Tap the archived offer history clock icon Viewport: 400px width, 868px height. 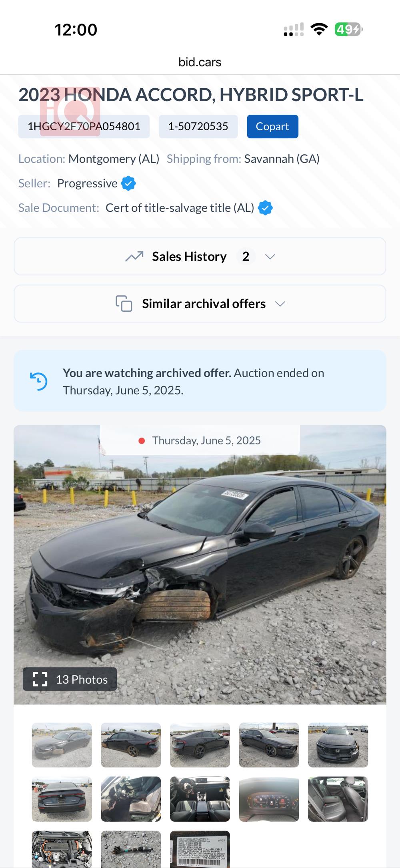click(39, 381)
